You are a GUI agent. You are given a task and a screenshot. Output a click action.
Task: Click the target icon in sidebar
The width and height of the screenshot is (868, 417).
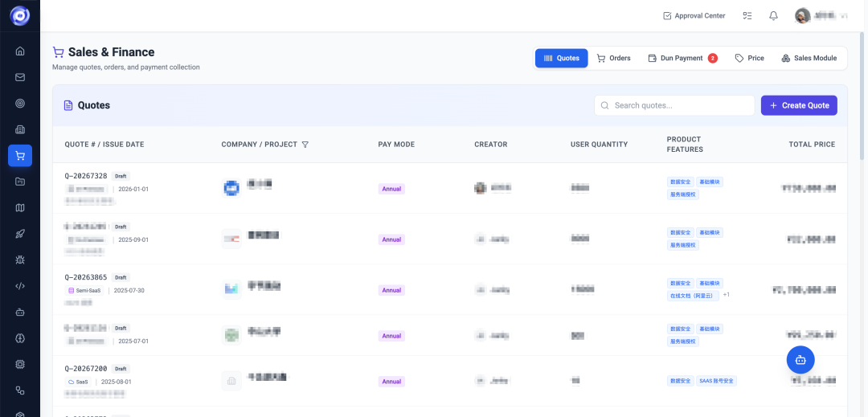(x=20, y=104)
